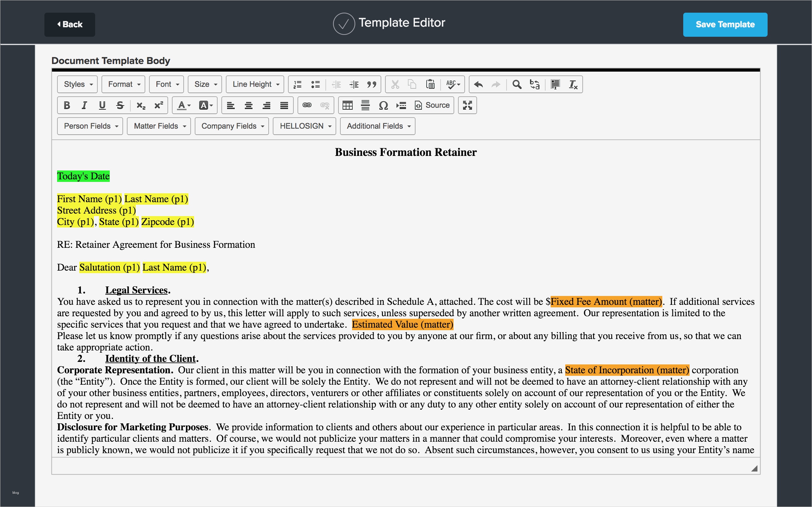Image resolution: width=812 pixels, height=507 pixels.
Task: Click the Save Template button
Action: (725, 24)
